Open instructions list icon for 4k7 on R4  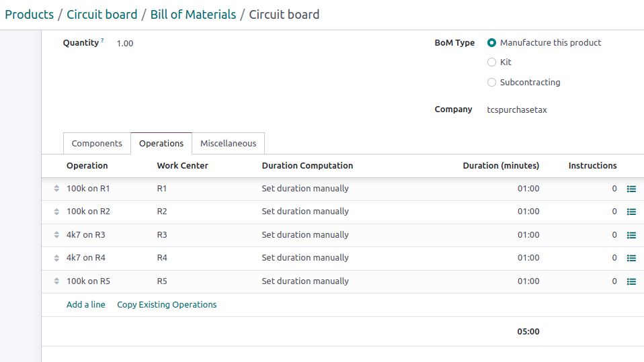pos(631,258)
